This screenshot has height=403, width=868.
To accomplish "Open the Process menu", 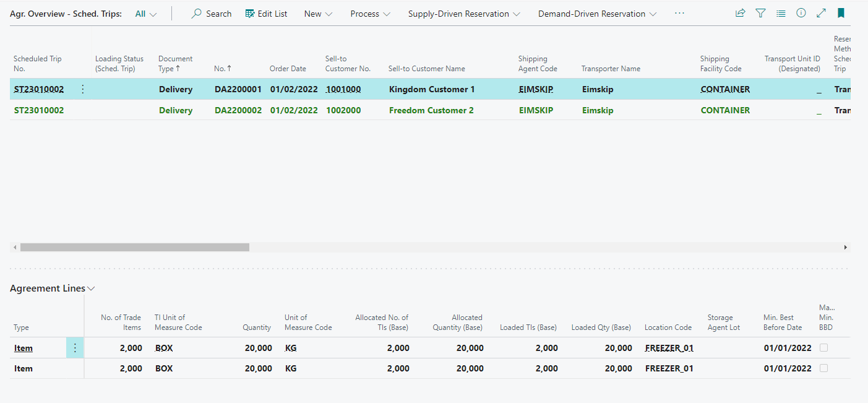I will [x=370, y=14].
